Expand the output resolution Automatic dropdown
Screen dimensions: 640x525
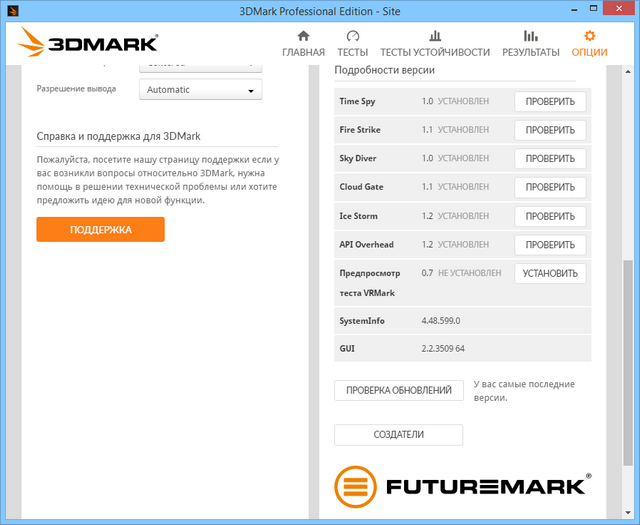[199, 90]
